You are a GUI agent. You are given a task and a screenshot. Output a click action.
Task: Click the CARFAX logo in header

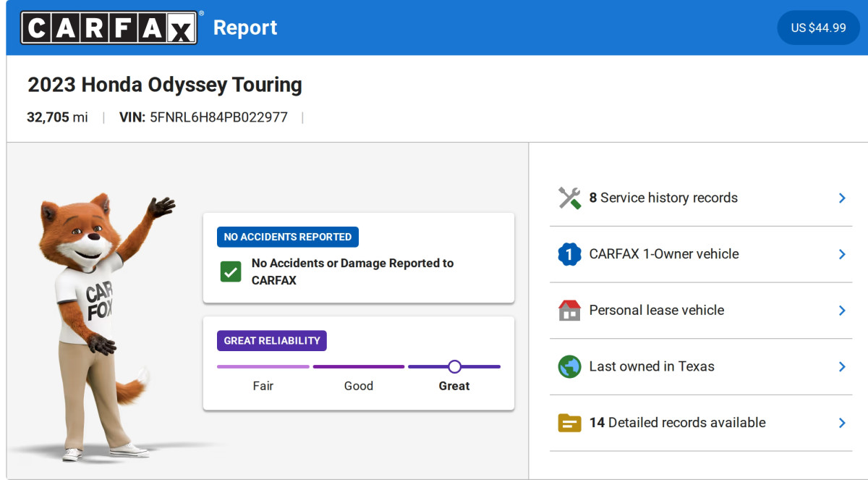[109, 28]
